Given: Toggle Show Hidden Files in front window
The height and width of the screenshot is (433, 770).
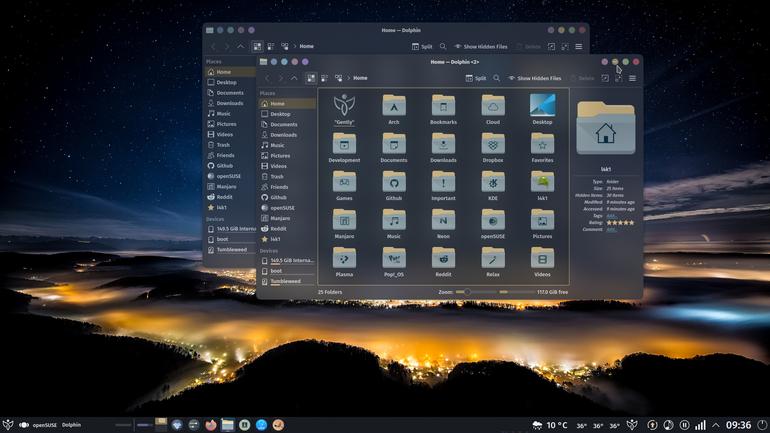Looking at the screenshot, I should [x=534, y=78].
